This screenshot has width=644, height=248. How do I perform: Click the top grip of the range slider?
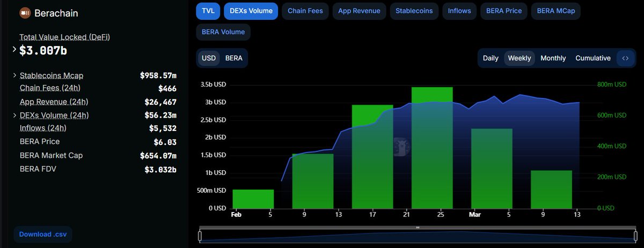click(x=418, y=228)
